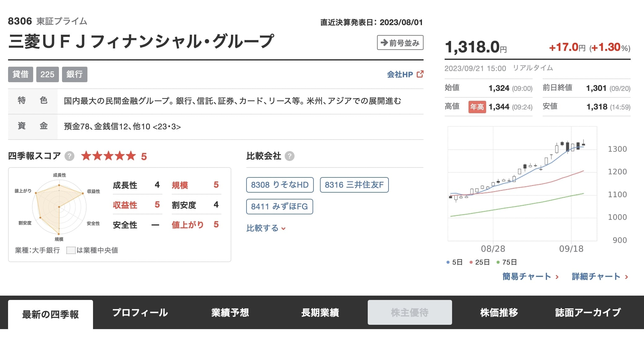Click the price change +17.0円 text
This screenshot has width=644, height=344.
click(x=567, y=47)
